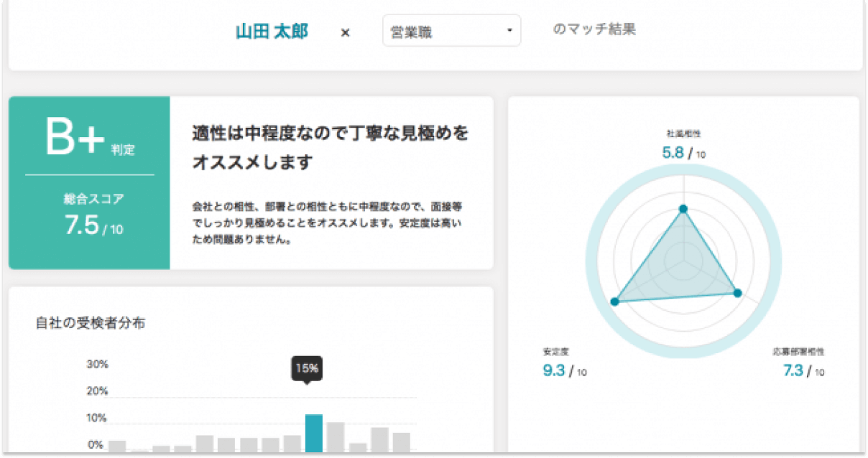
Task: Click the 15% tooltip above the bar
Action: 307,369
